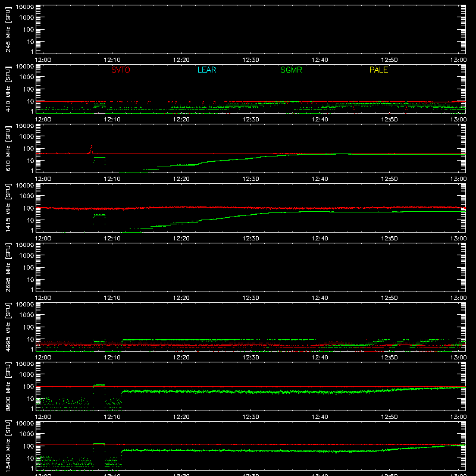
Task: Select the '2695 MHz [SFU]' axis title
Action: (8, 267)
